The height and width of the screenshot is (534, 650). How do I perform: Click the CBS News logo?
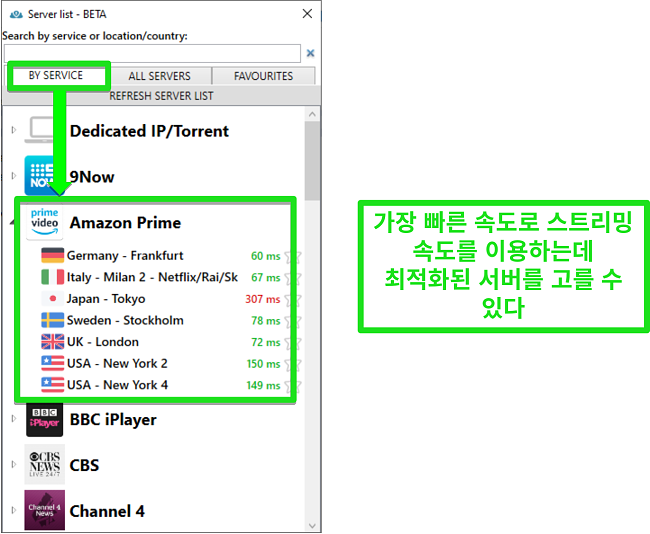point(44,464)
